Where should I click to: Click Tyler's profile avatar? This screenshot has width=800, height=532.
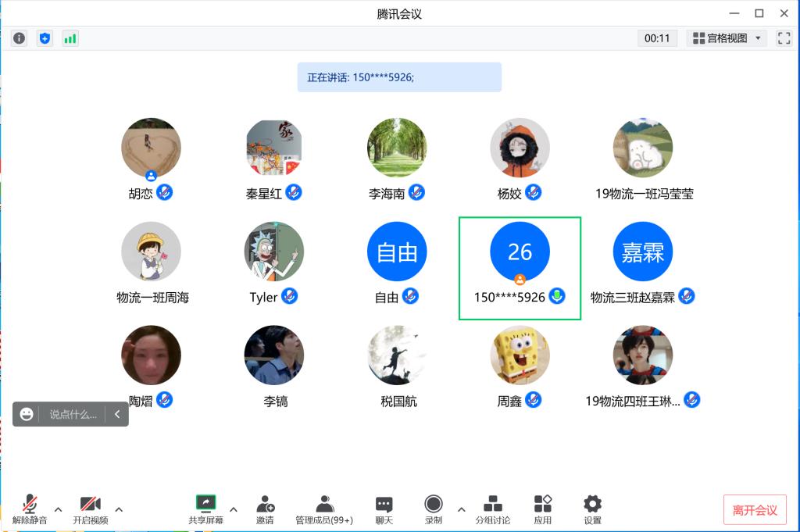[x=274, y=251]
